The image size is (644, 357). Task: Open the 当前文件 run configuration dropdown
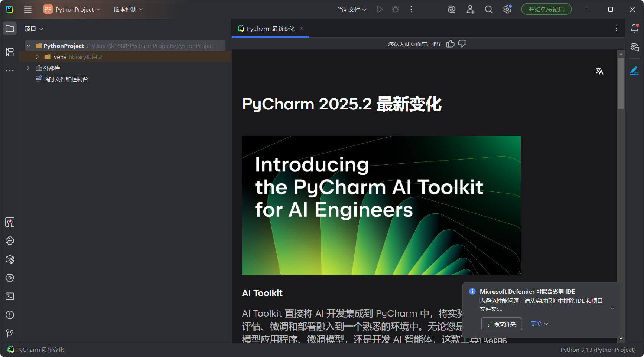click(x=352, y=9)
